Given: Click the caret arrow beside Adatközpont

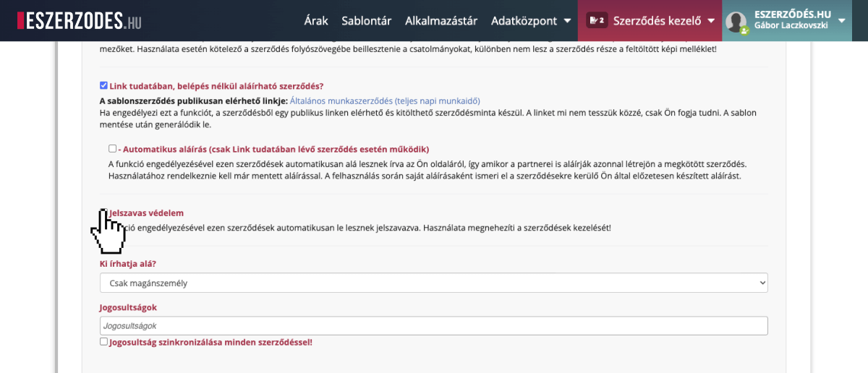Looking at the screenshot, I should click(x=567, y=21).
